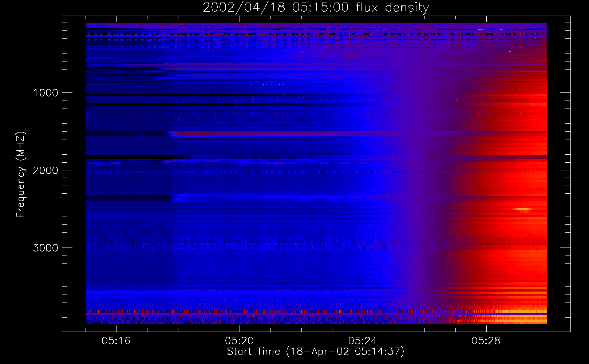Select the 1000 frequency axis label
This screenshot has width=589, height=364.
[x=46, y=93]
